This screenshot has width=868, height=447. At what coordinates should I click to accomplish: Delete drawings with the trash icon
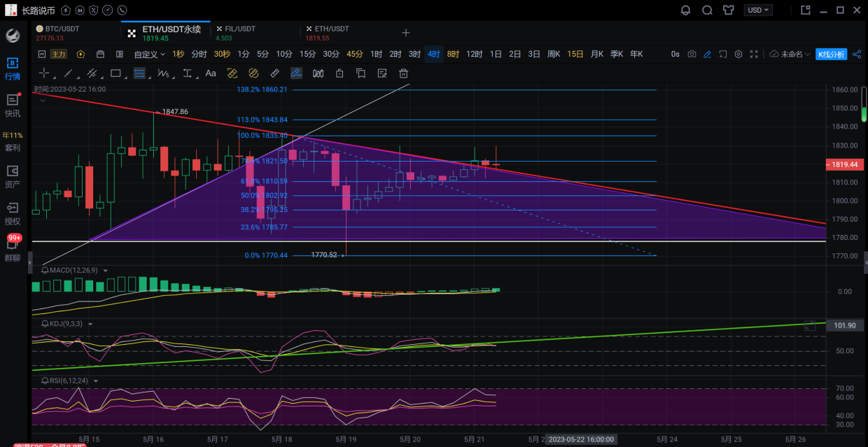pos(403,73)
